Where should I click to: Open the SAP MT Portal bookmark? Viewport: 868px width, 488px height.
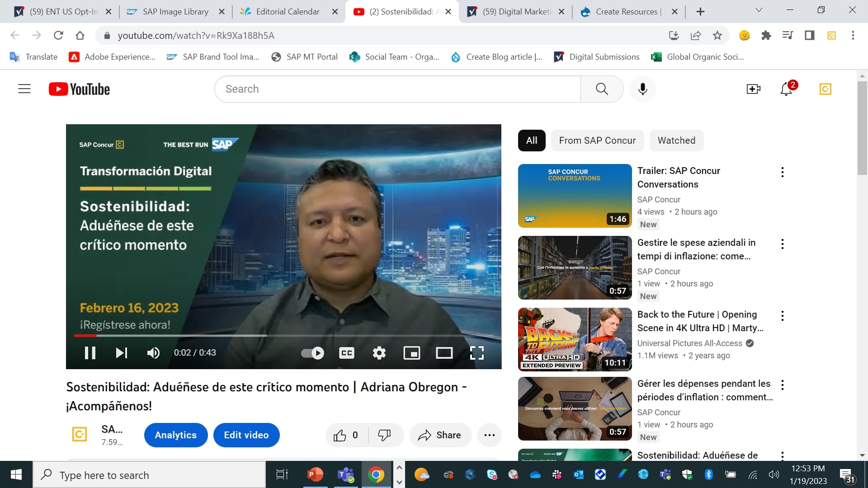point(305,57)
